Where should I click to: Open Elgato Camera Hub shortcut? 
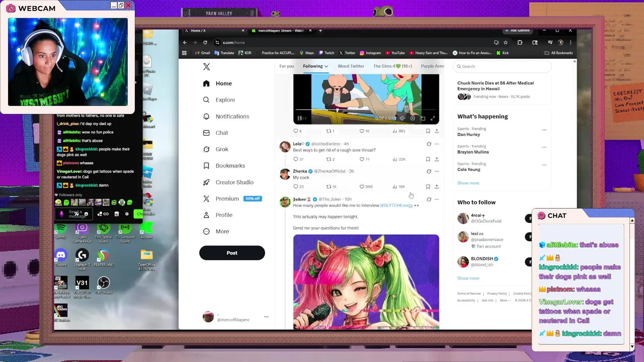tap(82, 232)
